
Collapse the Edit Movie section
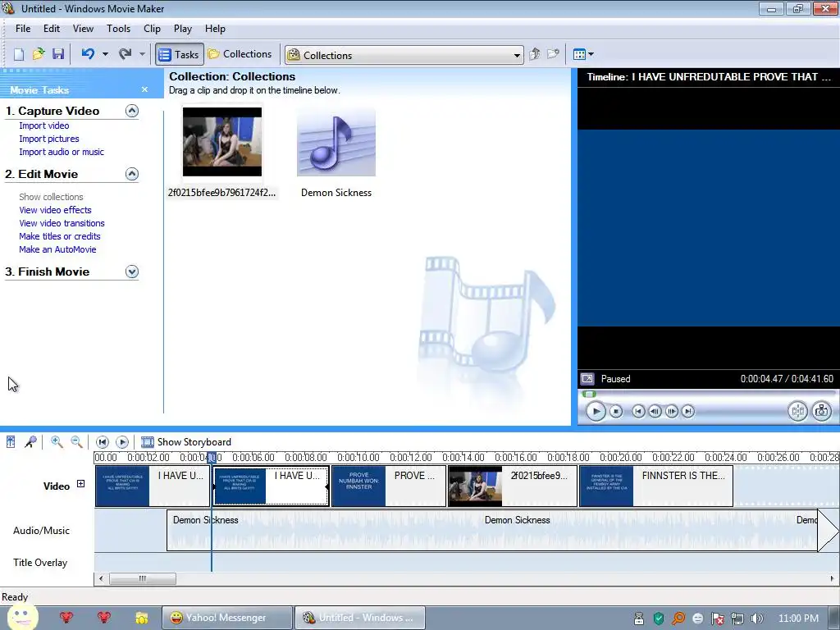click(132, 174)
